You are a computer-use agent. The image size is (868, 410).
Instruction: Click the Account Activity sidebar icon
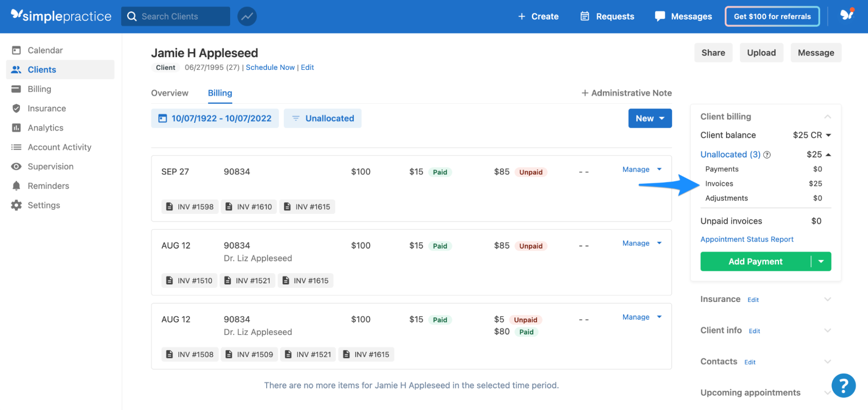coord(16,147)
